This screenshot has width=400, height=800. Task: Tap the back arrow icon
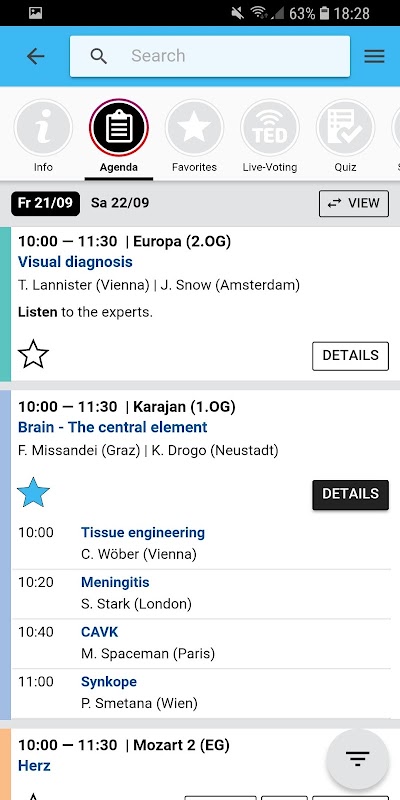[36, 56]
